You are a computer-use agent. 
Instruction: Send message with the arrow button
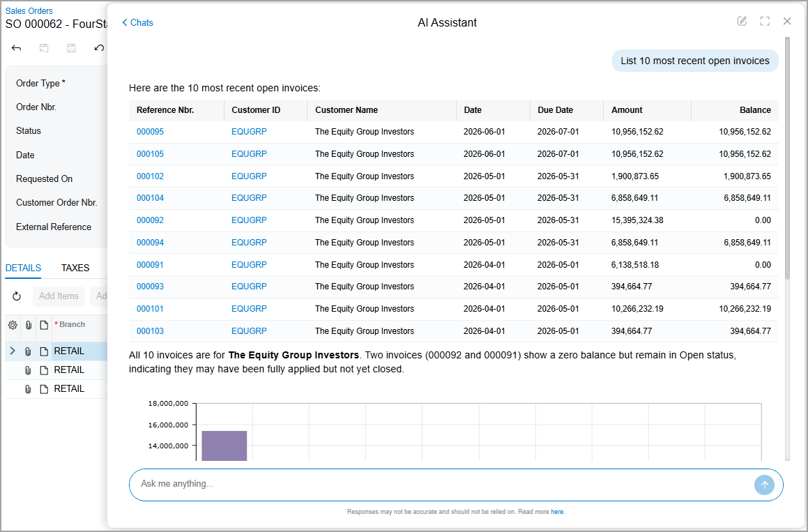[764, 485]
